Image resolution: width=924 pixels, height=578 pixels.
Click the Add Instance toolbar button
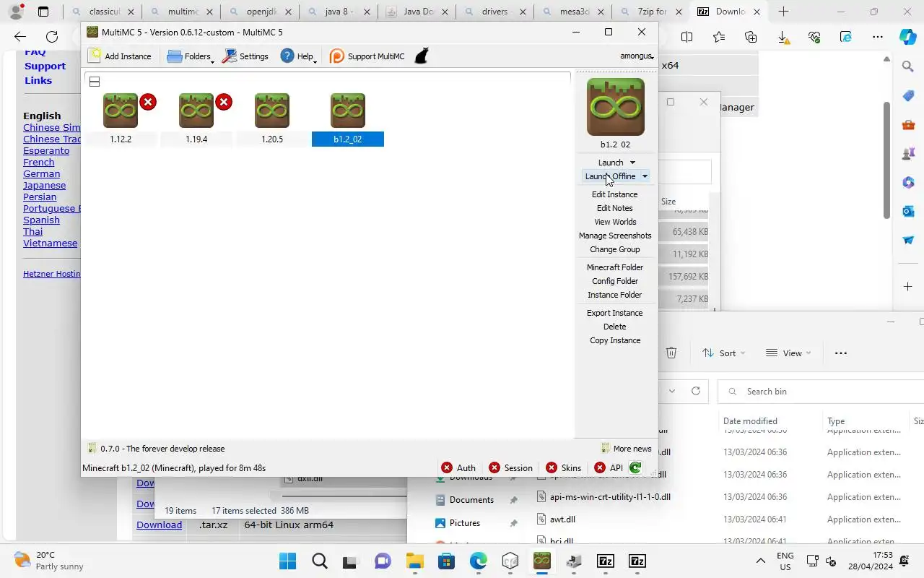120,56
